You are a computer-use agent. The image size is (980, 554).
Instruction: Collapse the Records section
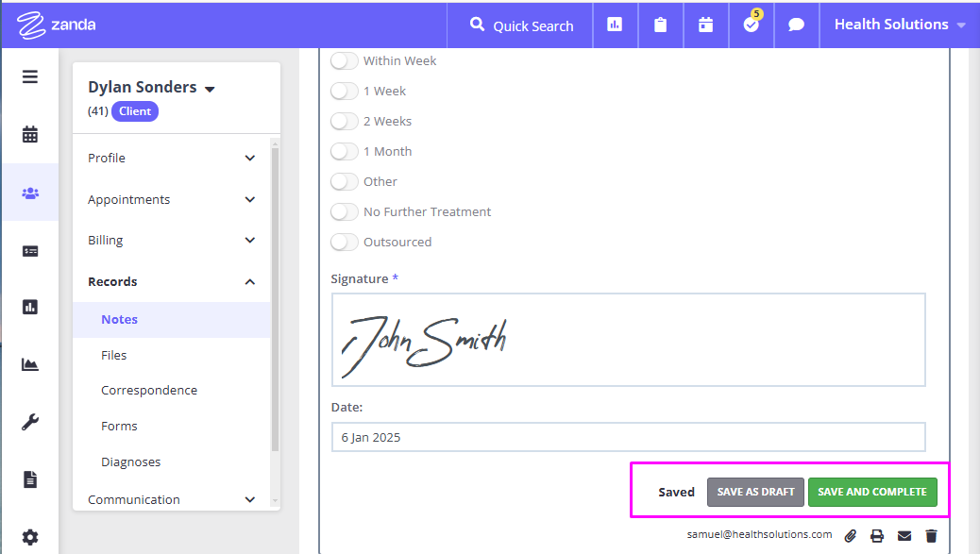249,281
